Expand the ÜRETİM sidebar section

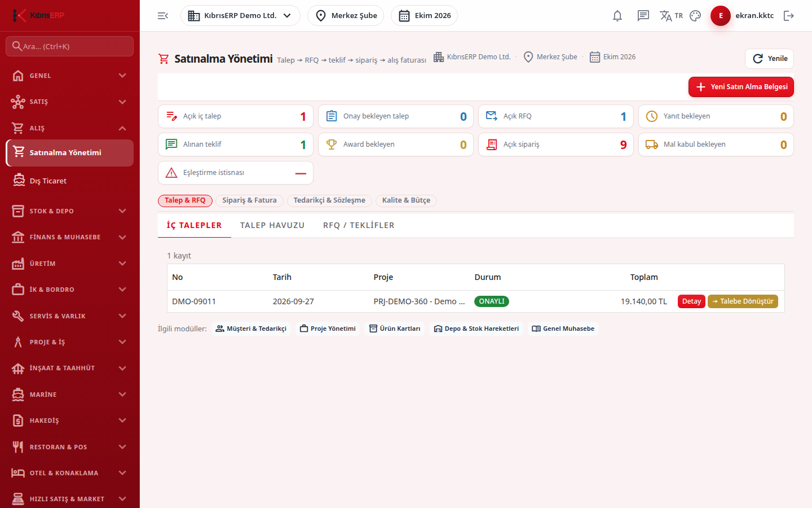coord(70,264)
